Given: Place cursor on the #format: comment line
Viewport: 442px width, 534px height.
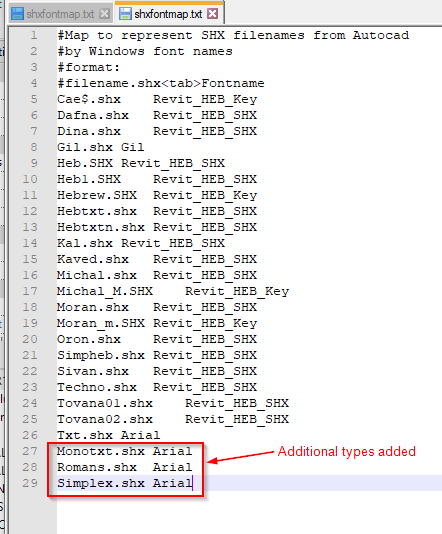Looking at the screenshot, I should (x=89, y=67).
